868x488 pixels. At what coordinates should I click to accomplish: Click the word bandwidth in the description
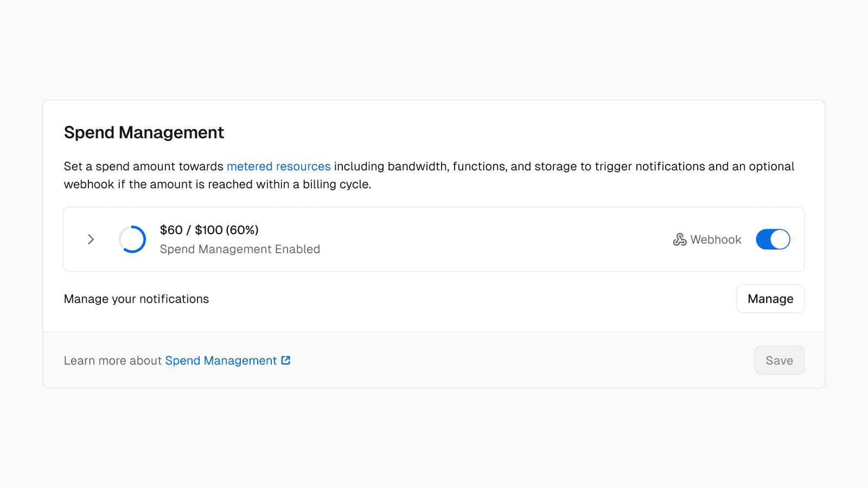[418, 166]
